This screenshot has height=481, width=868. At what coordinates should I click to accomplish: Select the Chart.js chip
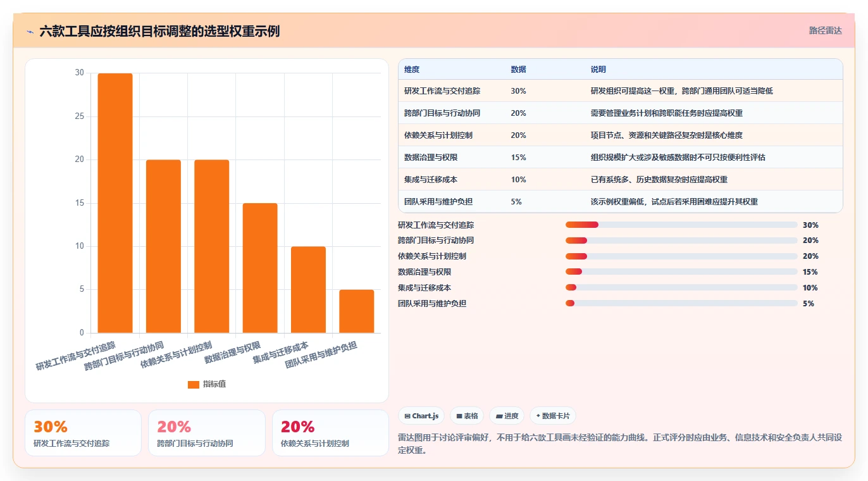(x=421, y=416)
